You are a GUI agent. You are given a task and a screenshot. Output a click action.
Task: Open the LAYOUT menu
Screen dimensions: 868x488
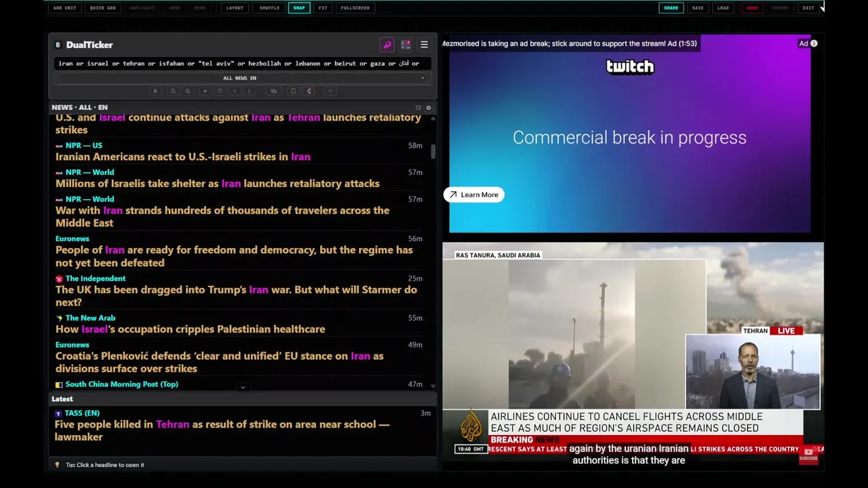[x=235, y=7]
